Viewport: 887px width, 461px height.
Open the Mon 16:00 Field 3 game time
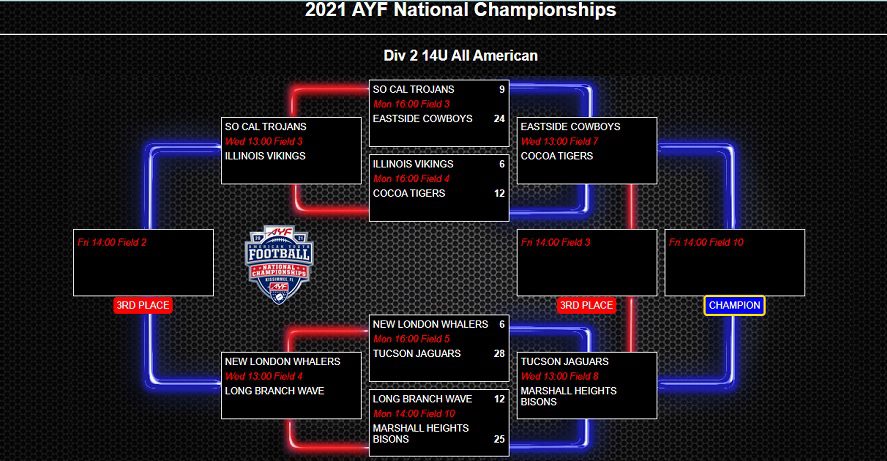pos(411,104)
